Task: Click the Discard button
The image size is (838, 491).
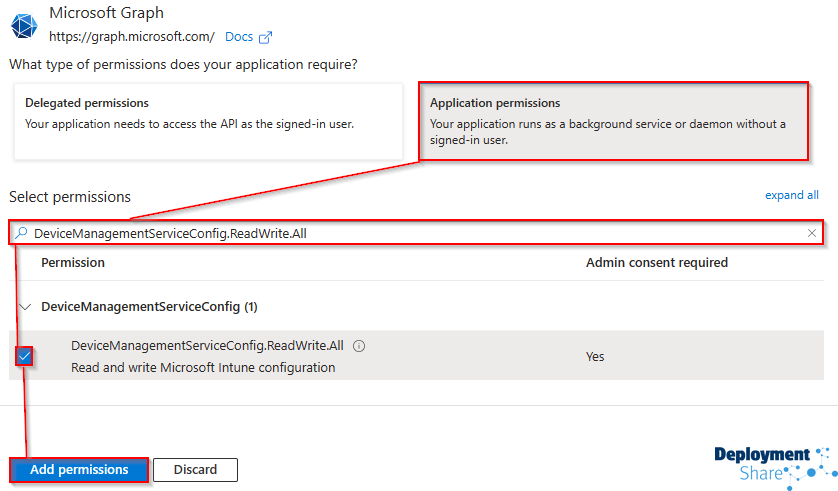Action: pos(195,470)
